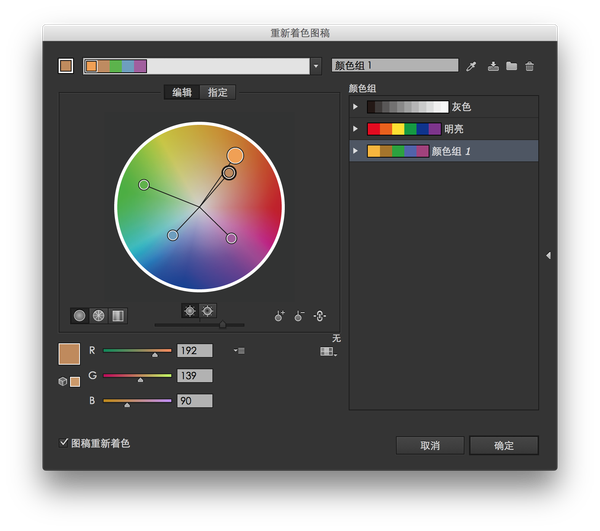Switch to the 编辑 tab
600x531 pixels.
(182, 92)
